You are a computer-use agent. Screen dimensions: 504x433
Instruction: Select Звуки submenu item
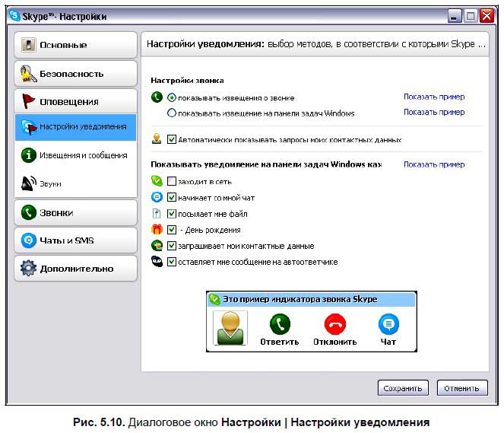[75, 183]
